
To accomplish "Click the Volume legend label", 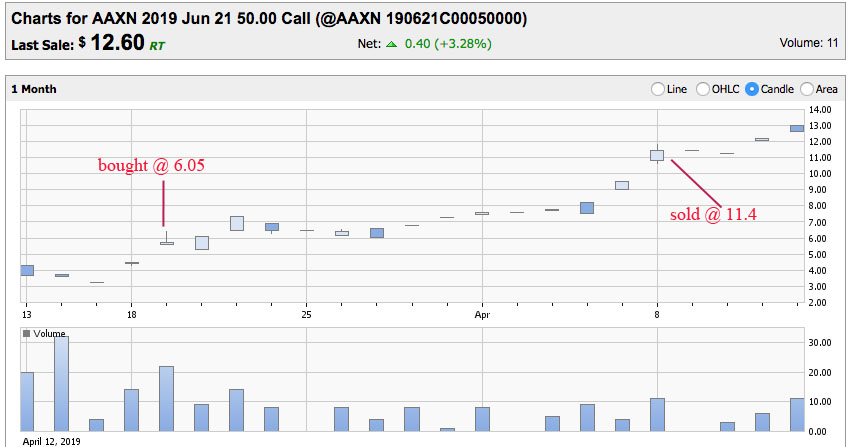I will 49,333.
